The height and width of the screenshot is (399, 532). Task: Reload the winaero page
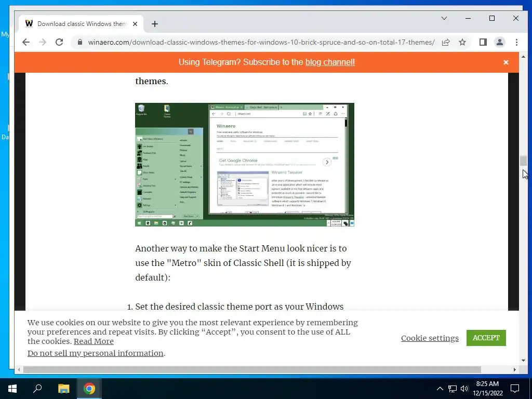point(59,42)
